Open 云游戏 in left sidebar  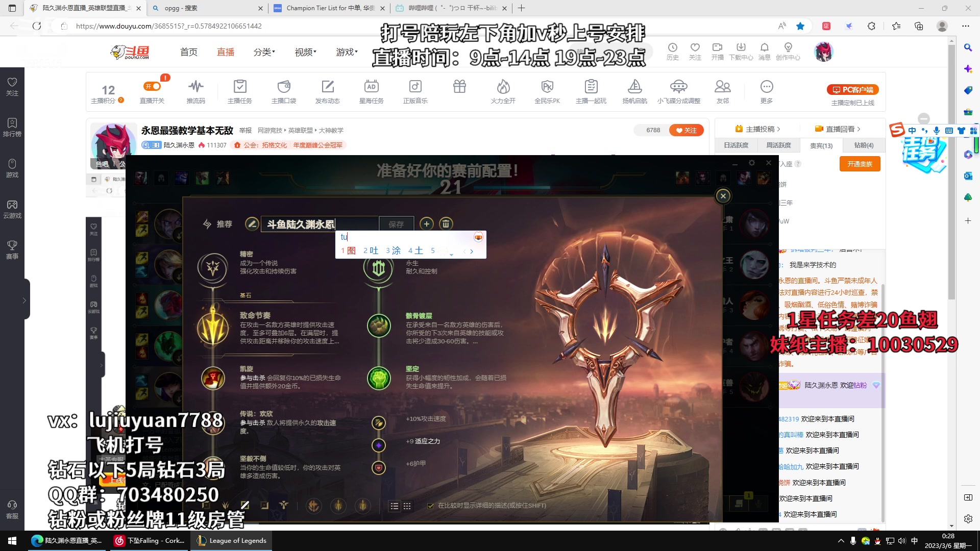[x=12, y=209]
